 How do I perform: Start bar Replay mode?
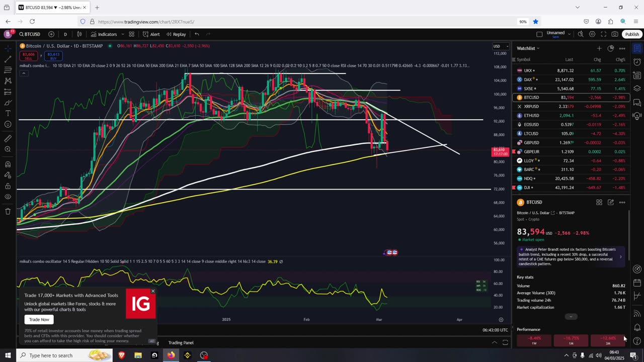pyautogui.click(x=176, y=34)
